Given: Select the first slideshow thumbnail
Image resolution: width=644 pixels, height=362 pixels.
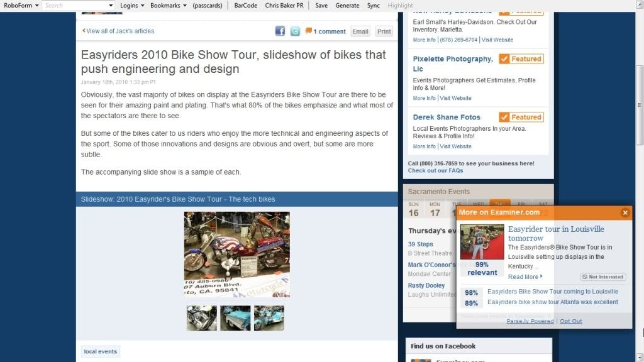Looking at the screenshot, I should coord(201,318).
